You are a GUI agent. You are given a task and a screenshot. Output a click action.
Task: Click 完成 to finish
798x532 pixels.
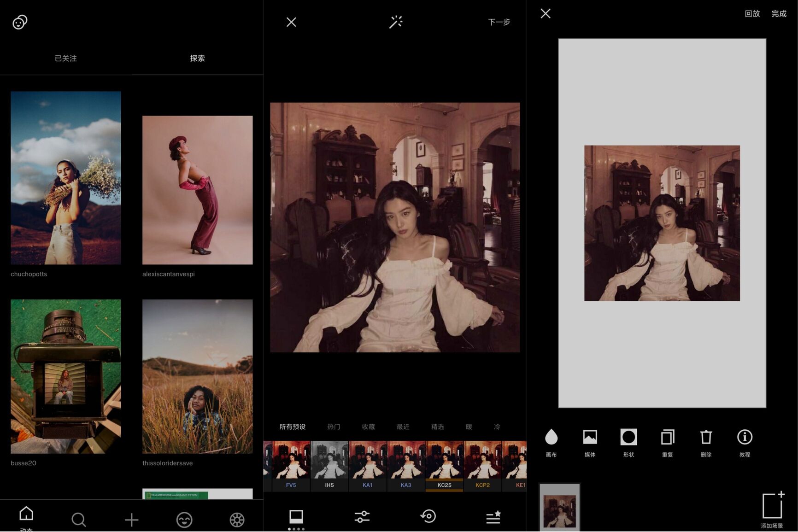pyautogui.click(x=779, y=14)
